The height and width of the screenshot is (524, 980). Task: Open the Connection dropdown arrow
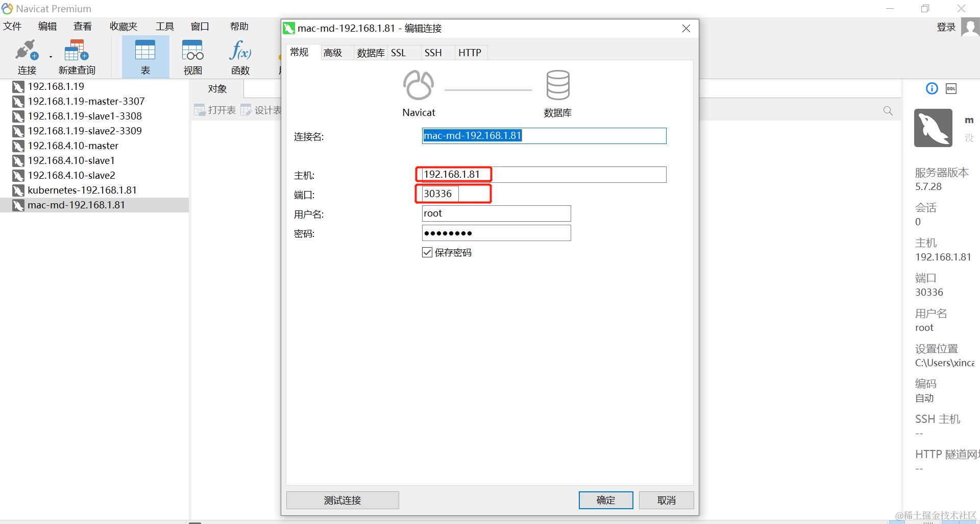[51, 57]
